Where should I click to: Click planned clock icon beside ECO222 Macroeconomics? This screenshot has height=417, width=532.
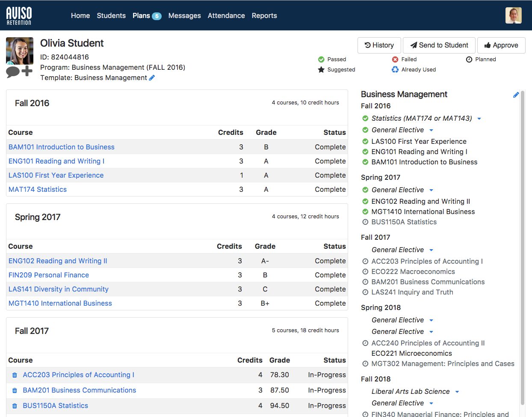click(365, 271)
